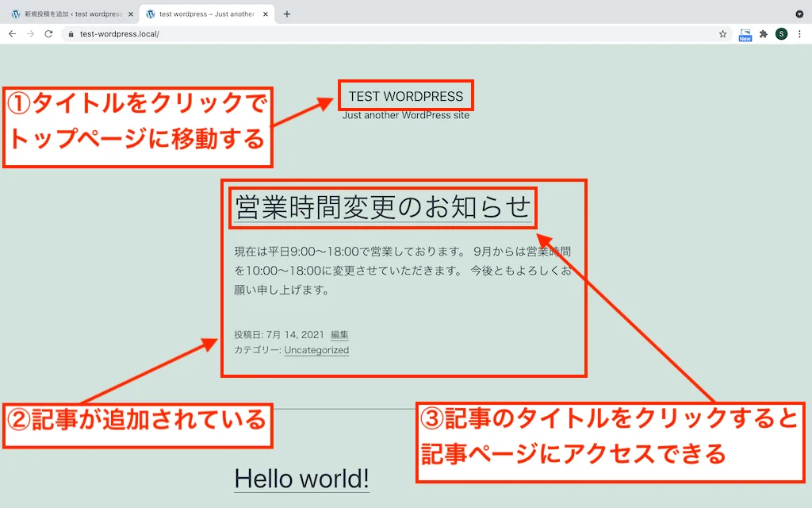Click the post paragraph starting 現在は平日9:00
This screenshot has width=812, height=508.
point(403,271)
